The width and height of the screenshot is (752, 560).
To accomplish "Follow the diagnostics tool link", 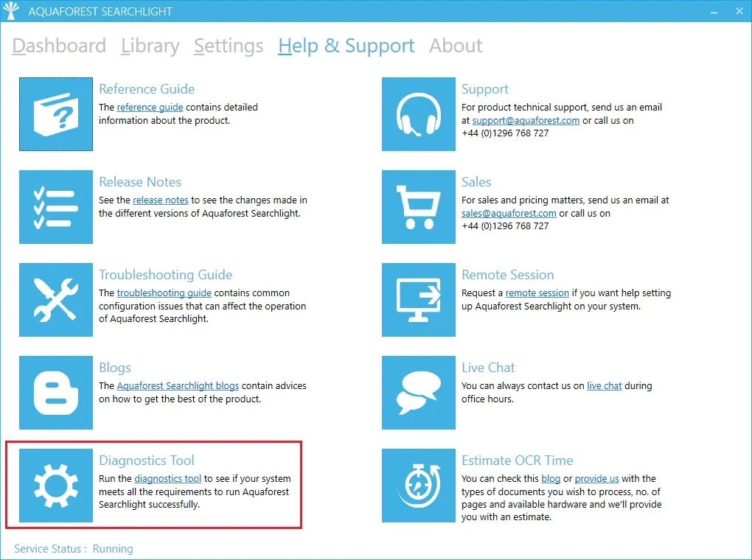I will (168, 478).
